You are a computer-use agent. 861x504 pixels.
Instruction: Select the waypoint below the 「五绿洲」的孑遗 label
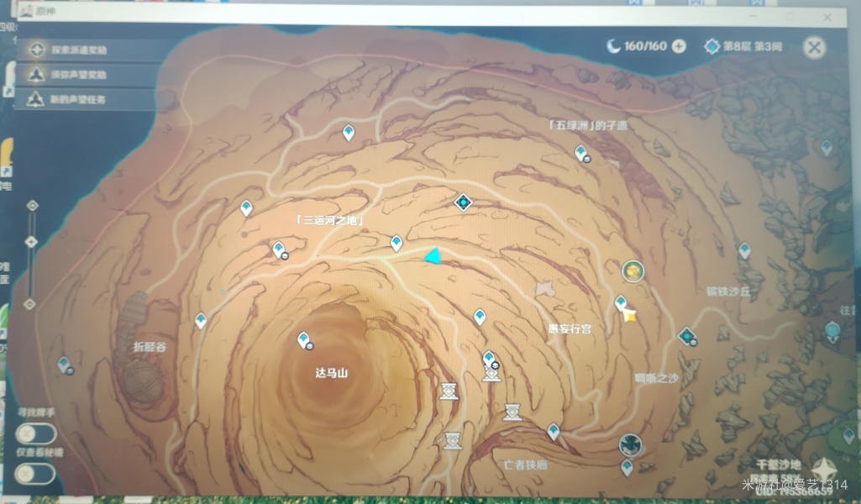click(581, 153)
